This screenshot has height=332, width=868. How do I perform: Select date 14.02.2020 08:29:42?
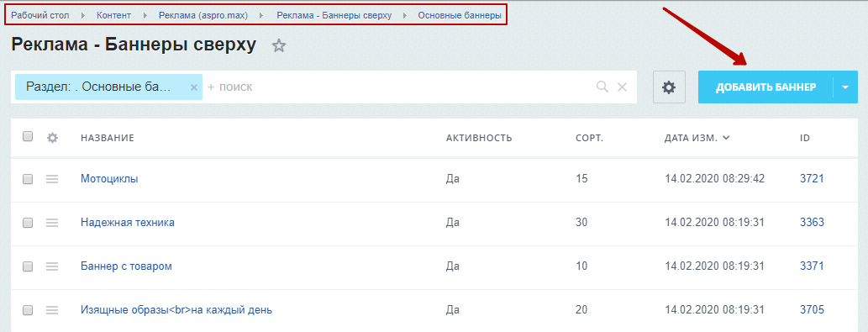(x=715, y=179)
